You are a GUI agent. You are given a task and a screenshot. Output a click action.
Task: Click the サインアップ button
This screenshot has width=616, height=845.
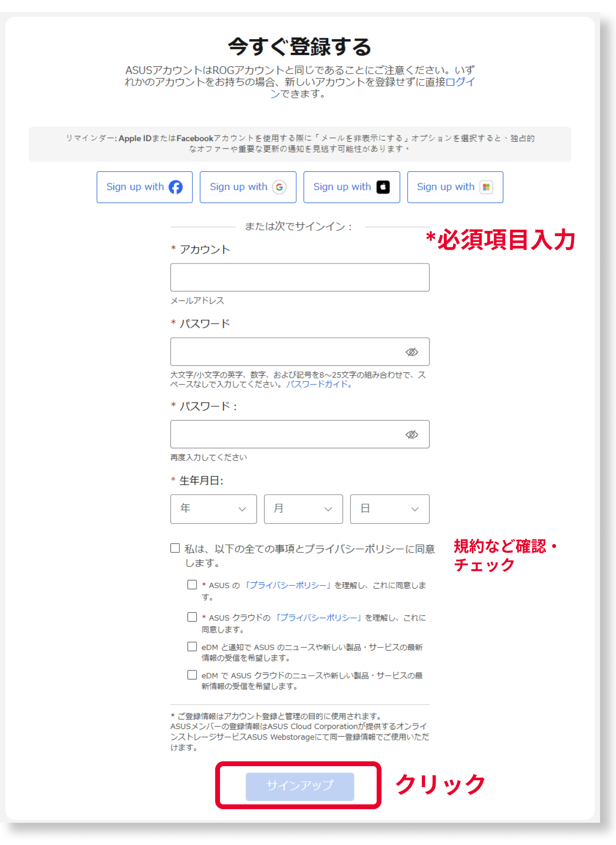(x=300, y=786)
